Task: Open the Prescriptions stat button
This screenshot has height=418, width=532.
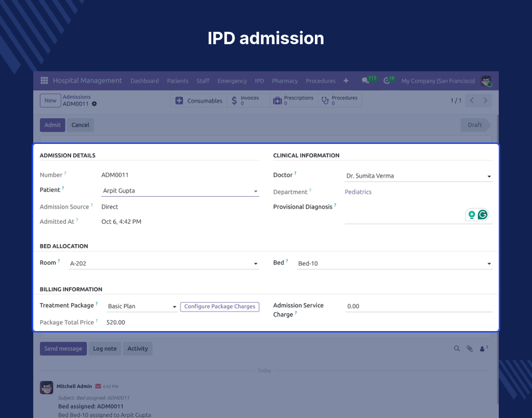Action: 294,100
